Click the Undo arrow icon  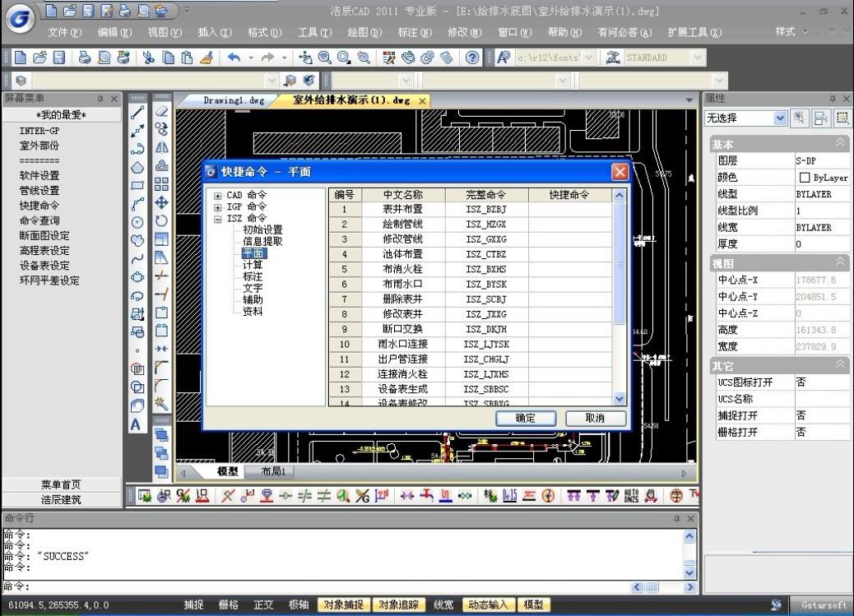coord(234,58)
